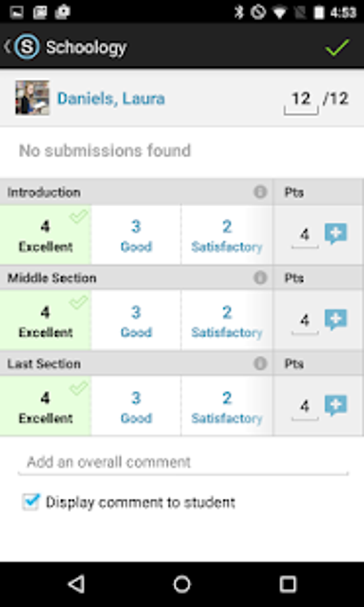Screen dimensions: 364x607
Task: Tap the green checkmark to save grading
Action: (x=337, y=47)
